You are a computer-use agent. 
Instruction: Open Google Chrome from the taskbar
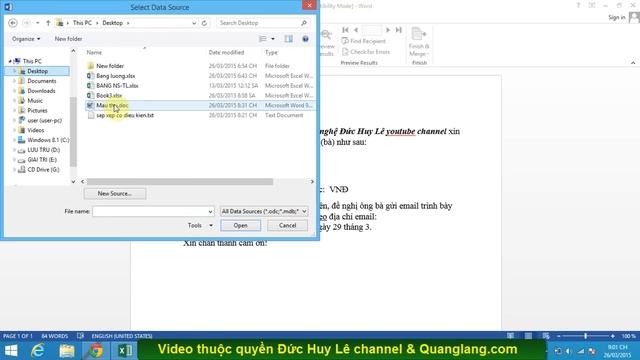pos(96,350)
